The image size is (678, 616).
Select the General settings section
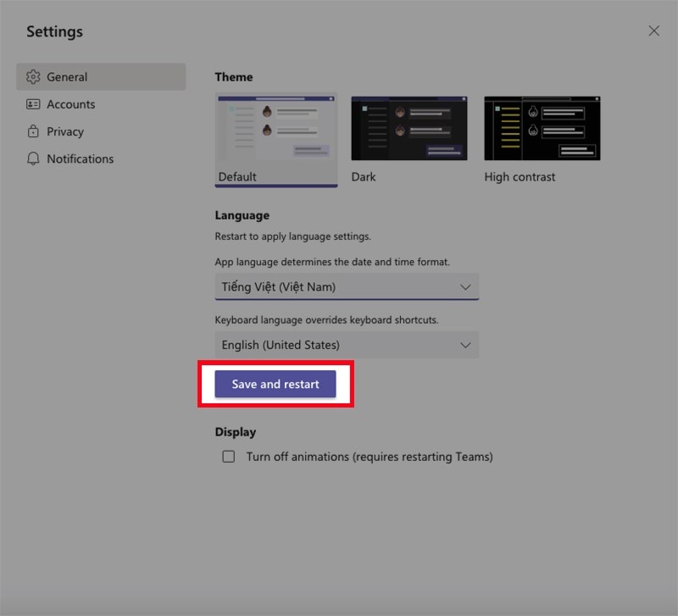(68, 76)
